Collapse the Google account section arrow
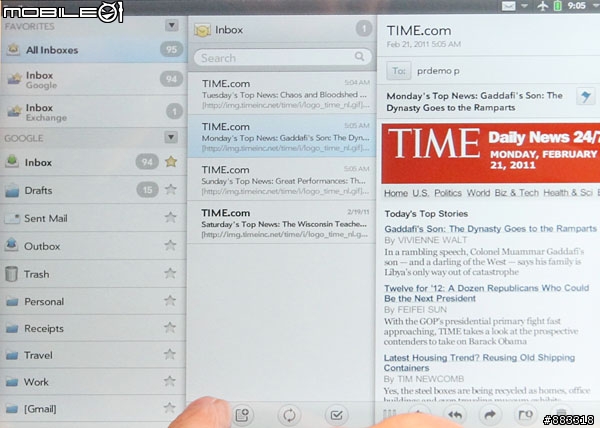The image size is (600, 428). click(x=171, y=137)
